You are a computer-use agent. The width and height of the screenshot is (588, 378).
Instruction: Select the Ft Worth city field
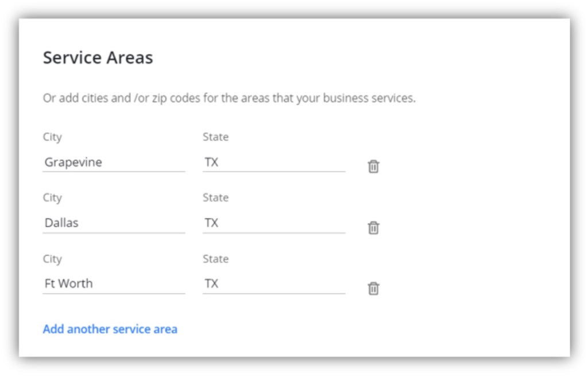[x=114, y=284]
